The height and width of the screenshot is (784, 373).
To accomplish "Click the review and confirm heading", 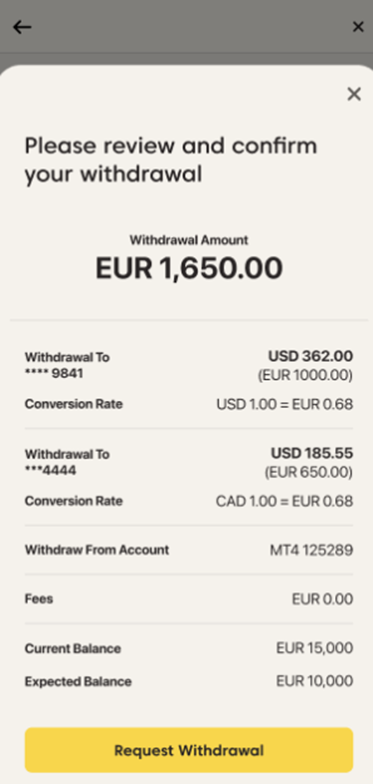I will coord(171,160).
